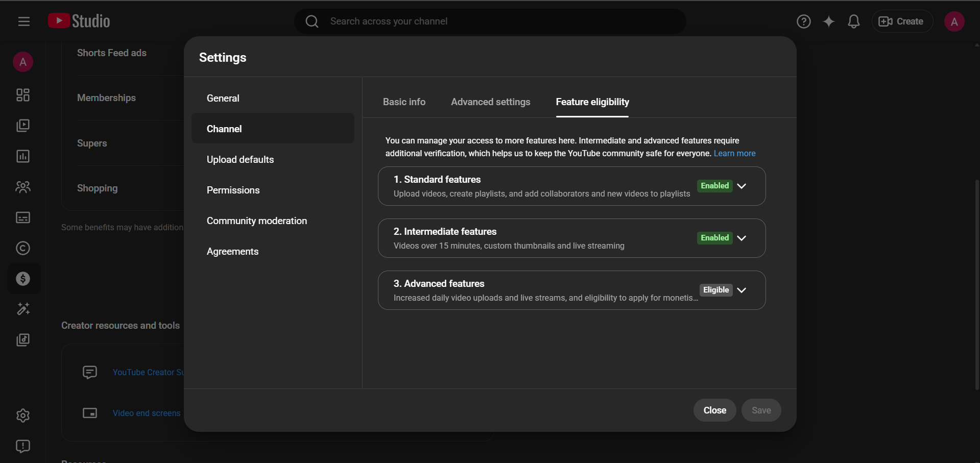Open the Copyright icon in sidebar

pos(23,248)
